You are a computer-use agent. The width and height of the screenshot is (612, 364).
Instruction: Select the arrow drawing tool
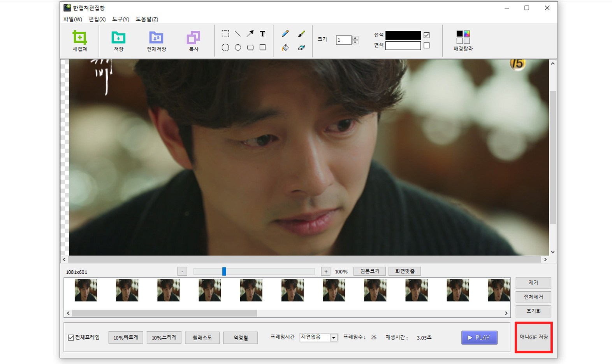tap(250, 34)
